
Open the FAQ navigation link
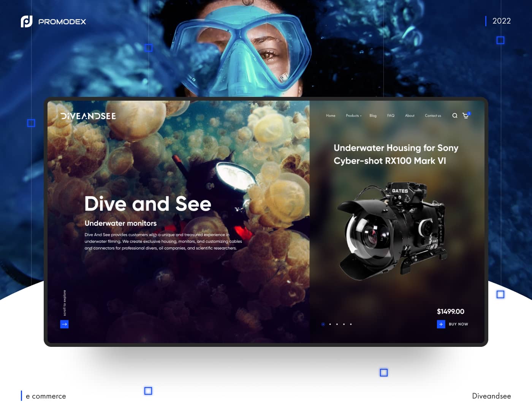391,115
